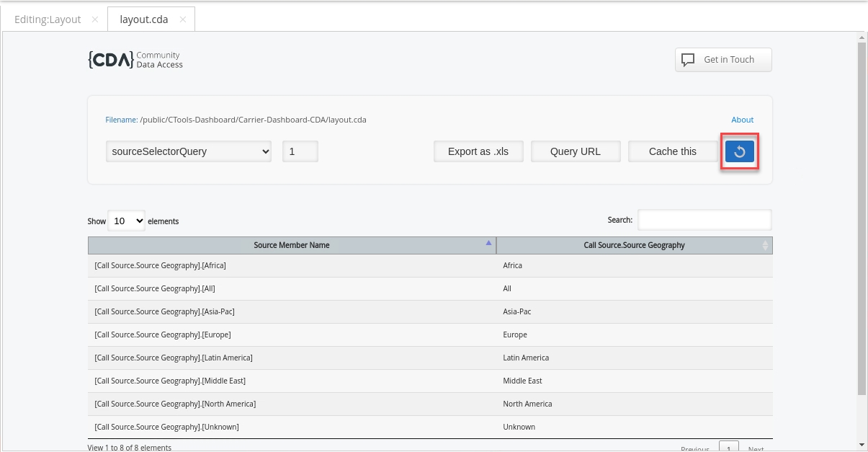
Task: Switch to the Editing:Layout tab
Action: tap(48, 19)
